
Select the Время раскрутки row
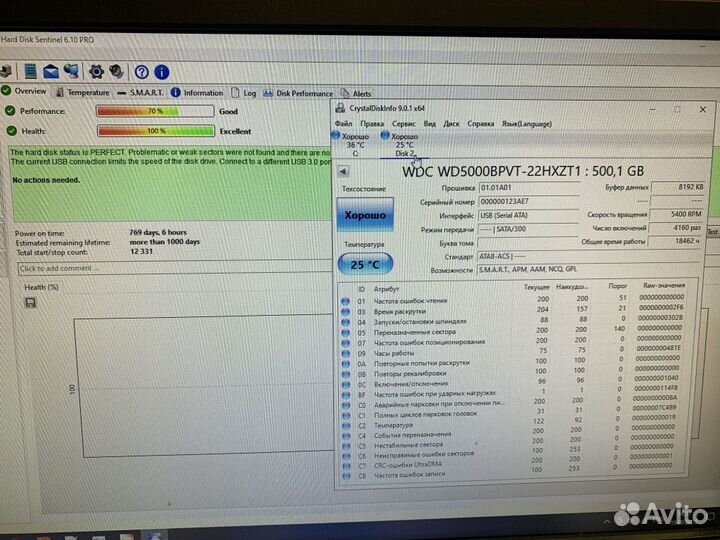point(513,310)
